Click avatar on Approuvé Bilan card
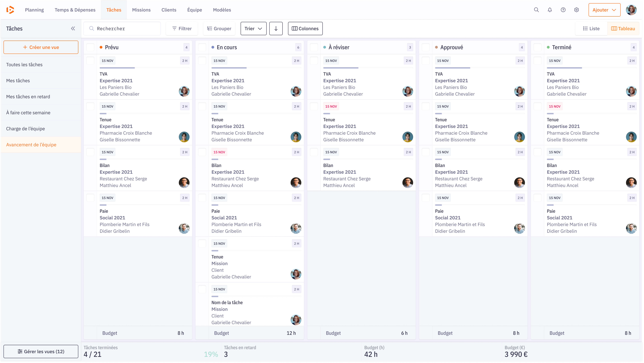Image resolution: width=644 pixels, height=363 pixels. pos(519,182)
